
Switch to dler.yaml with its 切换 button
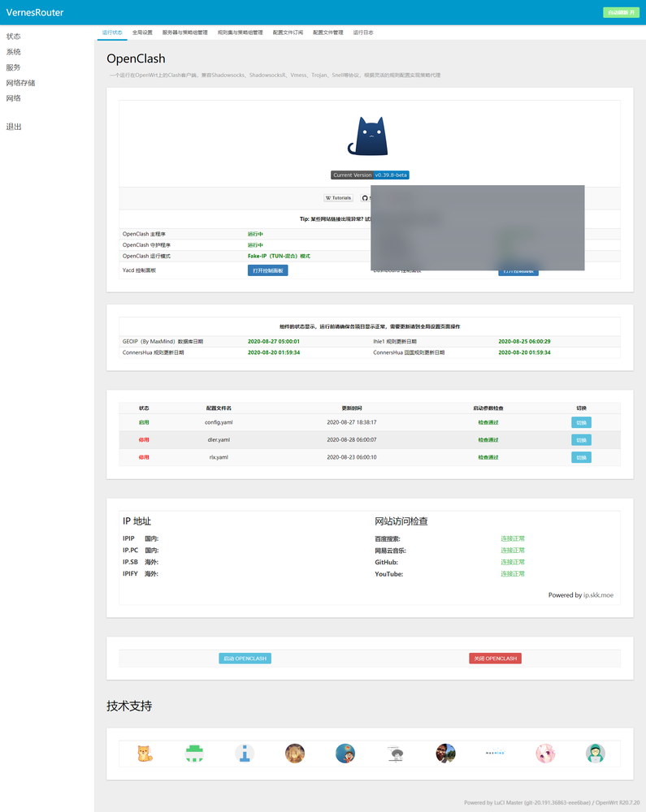pos(581,440)
